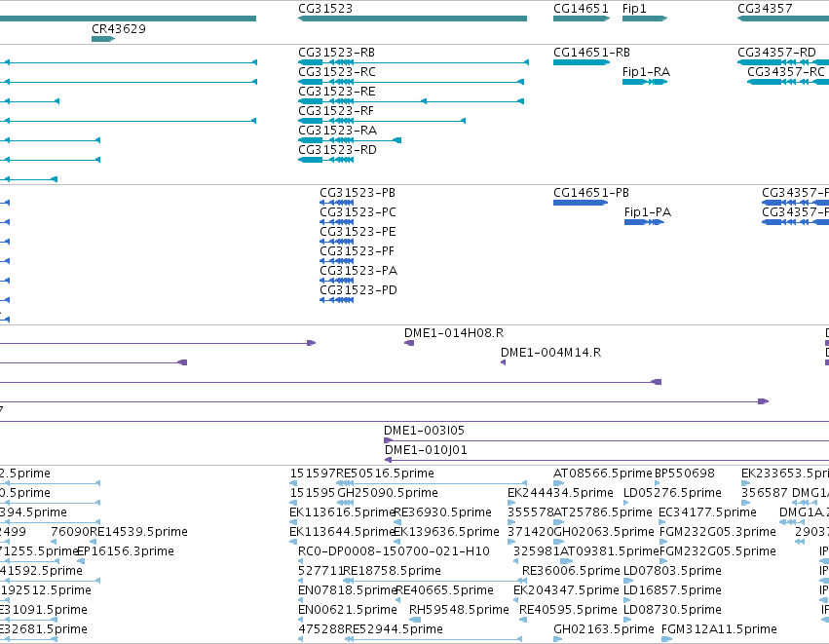Click EST FGM232G05.5prime

pyautogui.click(x=664, y=561)
